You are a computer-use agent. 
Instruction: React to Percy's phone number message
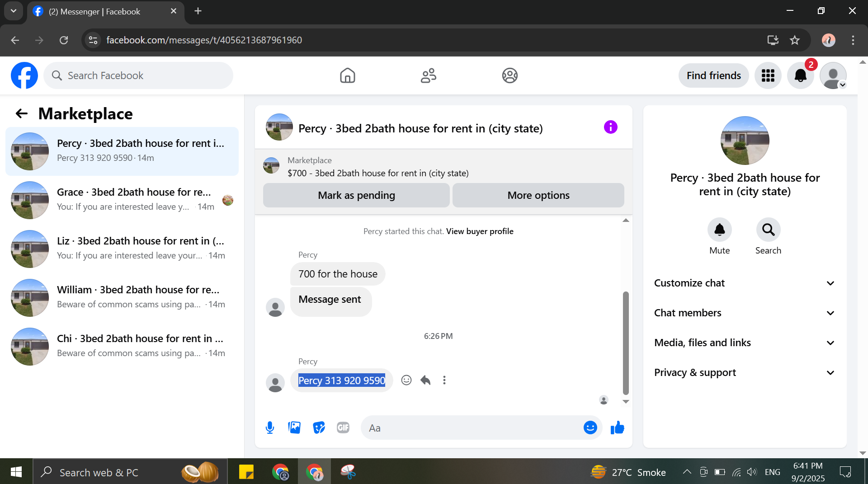(x=406, y=380)
